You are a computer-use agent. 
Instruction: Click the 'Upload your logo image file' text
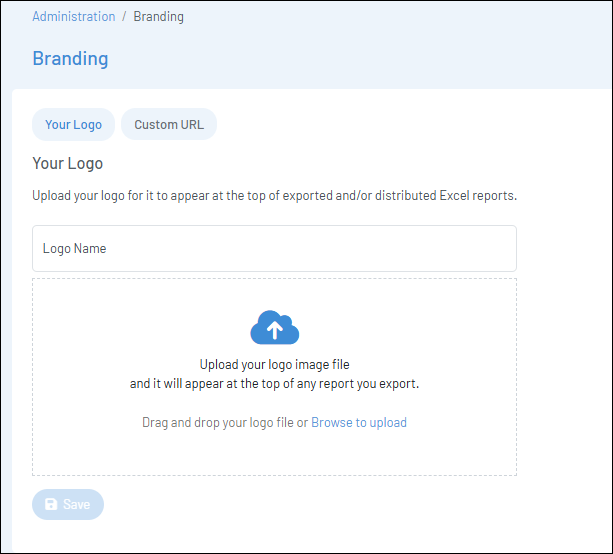coord(274,365)
